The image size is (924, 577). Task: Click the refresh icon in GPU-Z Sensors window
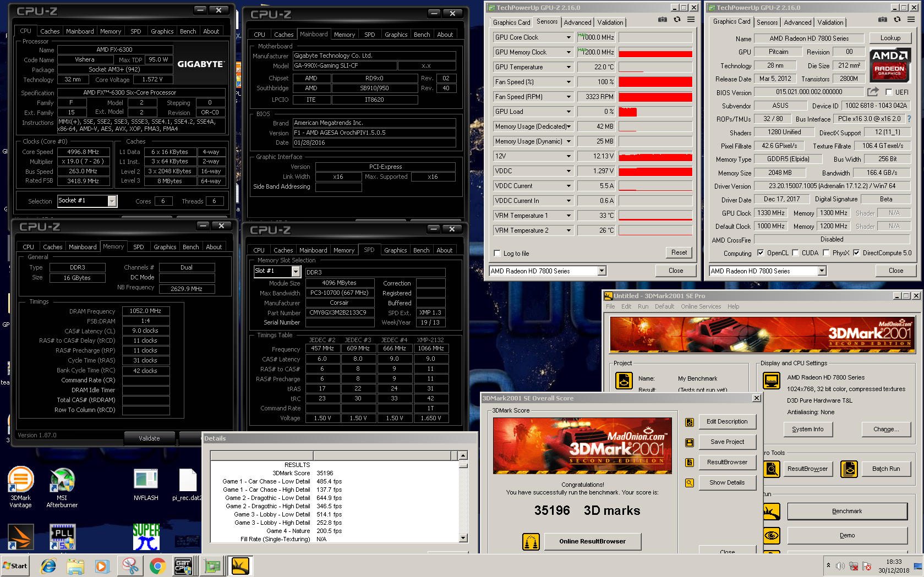pos(677,20)
